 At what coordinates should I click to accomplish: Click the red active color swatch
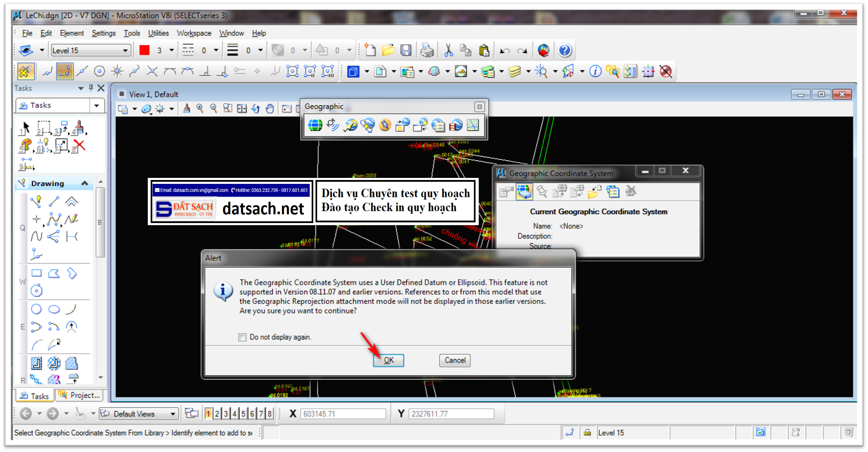tap(145, 51)
